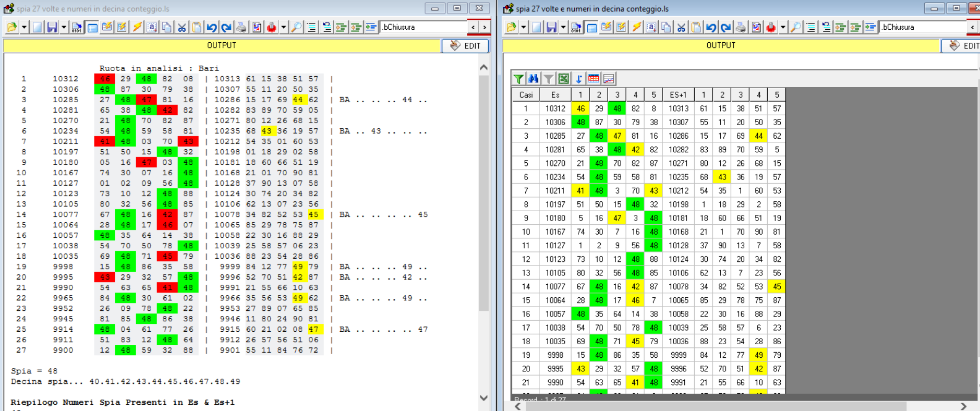Expand the Save dropdown arrow in right window

coord(563,27)
